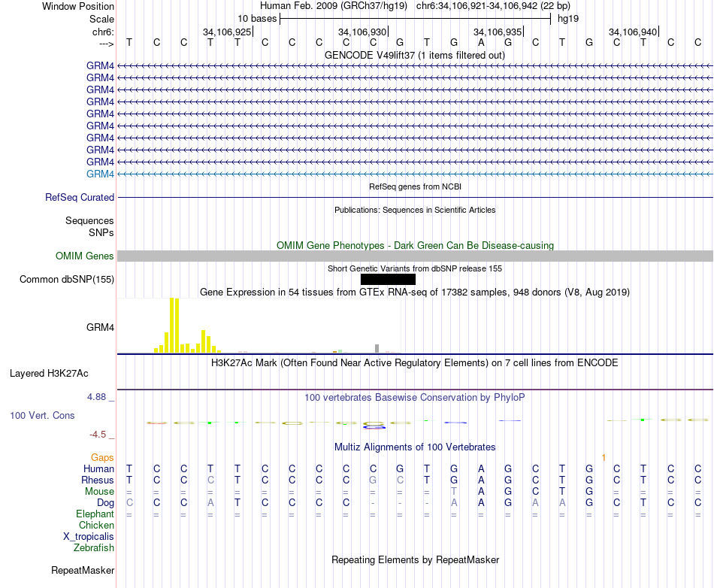Click the 4.88 conservation maximum value
Screen dimensions: 714x588
coord(96,397)
